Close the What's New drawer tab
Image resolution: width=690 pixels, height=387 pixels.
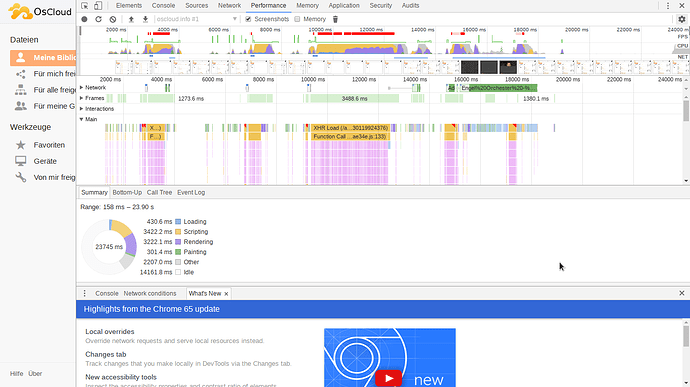pos(226,294)
